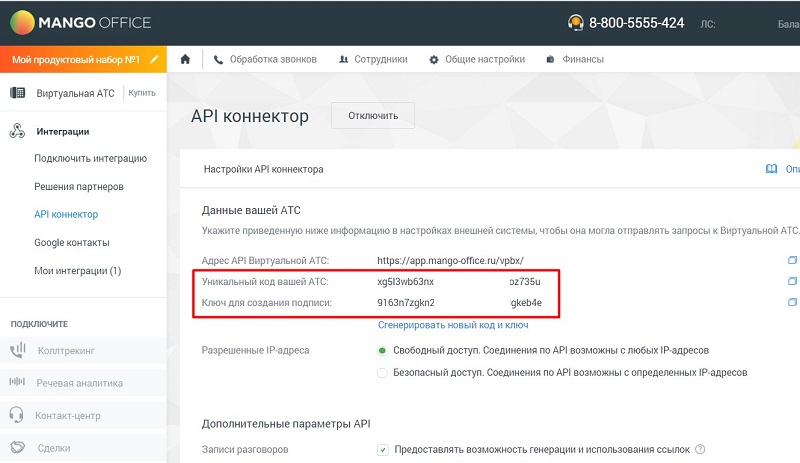Toggle link generation checkbox for call recordings

383,450
